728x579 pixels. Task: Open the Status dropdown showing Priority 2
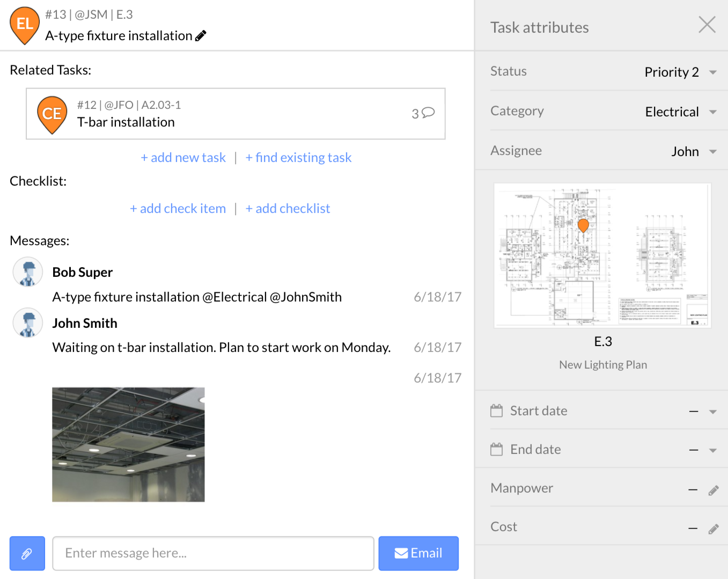tap(712, 72)
